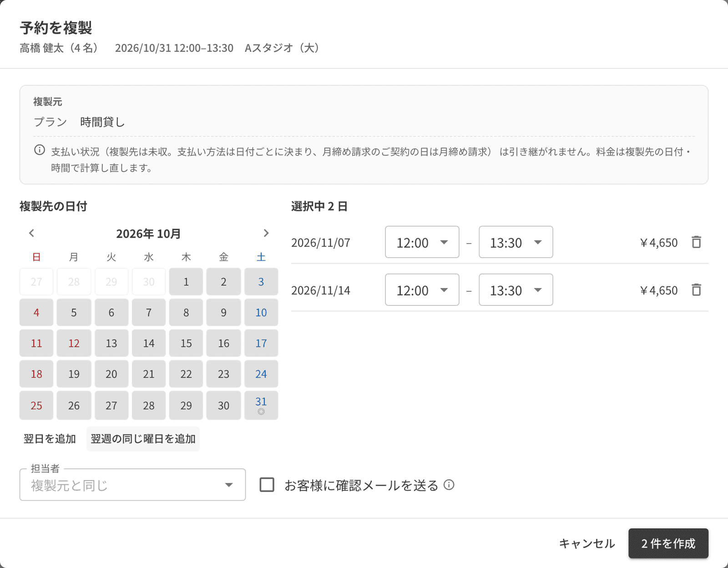Open end time dropdown for 2026/11/07
Viewport: 728px width, 568px height.
point(516,242)
